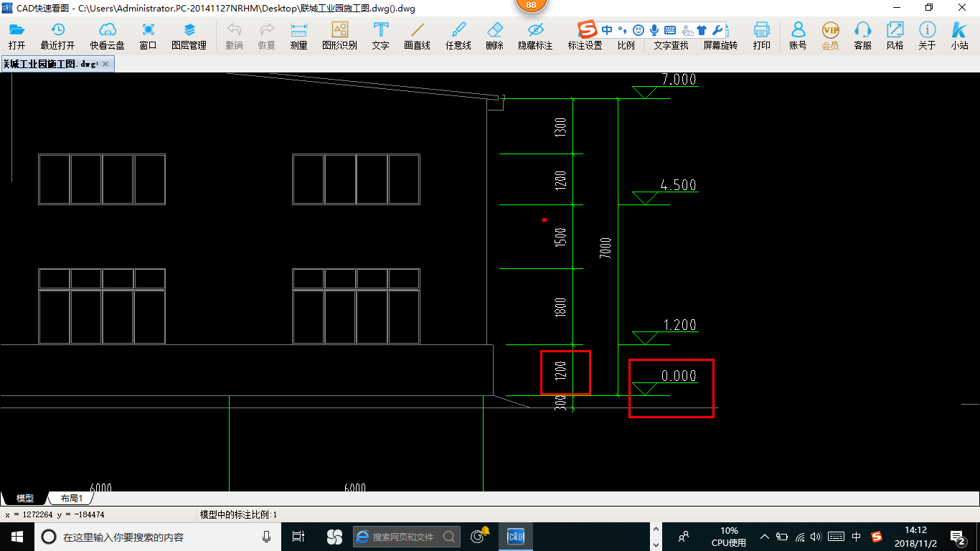This screenshot has width=980, height=551.
Task: Toggle Chinese/English 中 mode on IME bar
Action: click(607, 29)
